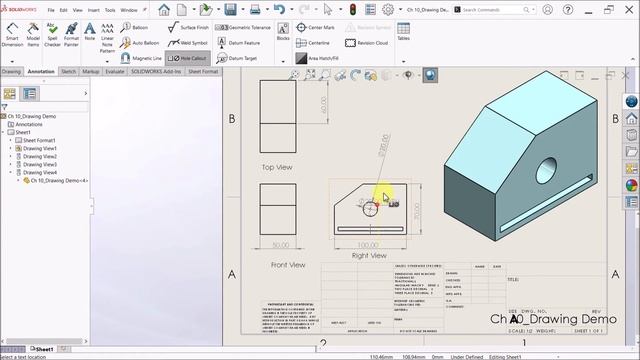Toggle the Hole Callout tool
640x360 pixels.
[188, 58]
